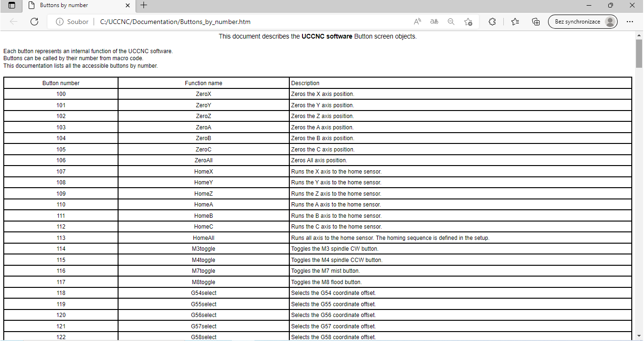Select the 'ZeroZ' function name cell
Screen dimensions: 644x341
click(x=204, y=116)
